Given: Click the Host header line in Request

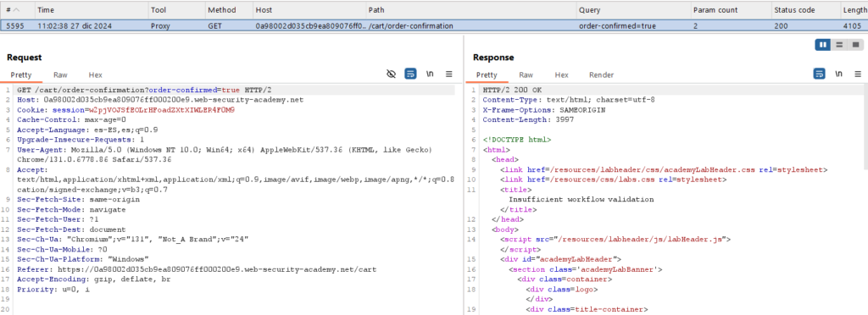Looking at the screenshot, I should coord(160,100).
